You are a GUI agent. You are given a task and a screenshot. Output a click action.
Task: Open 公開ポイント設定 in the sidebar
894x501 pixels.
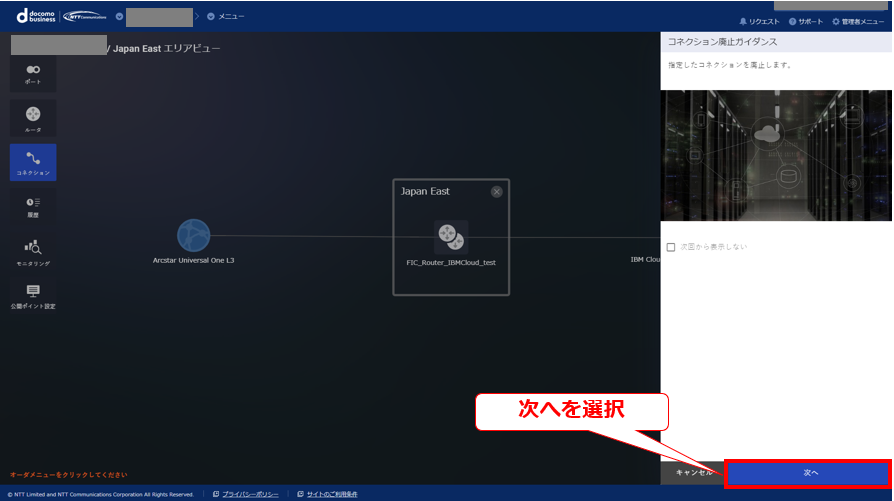click(33, 296)
